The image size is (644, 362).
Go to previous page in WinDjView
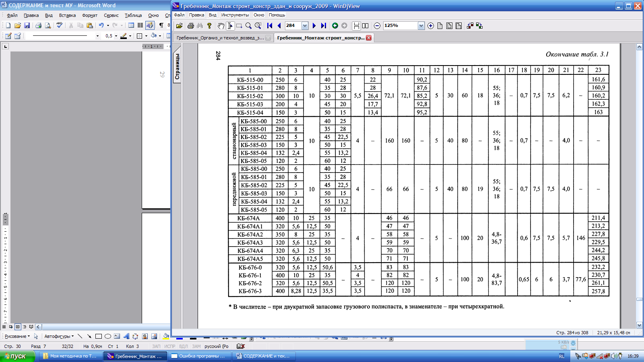279,26
